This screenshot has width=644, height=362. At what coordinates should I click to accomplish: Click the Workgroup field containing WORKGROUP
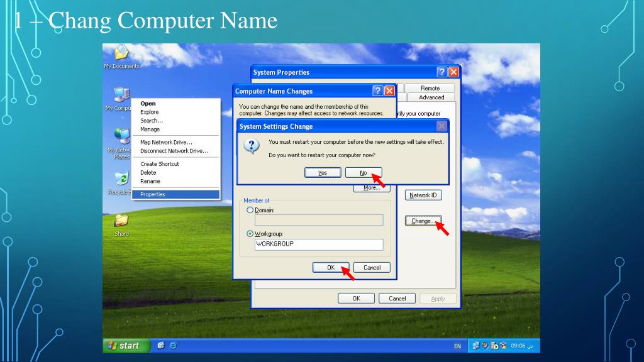click(319, 244)
